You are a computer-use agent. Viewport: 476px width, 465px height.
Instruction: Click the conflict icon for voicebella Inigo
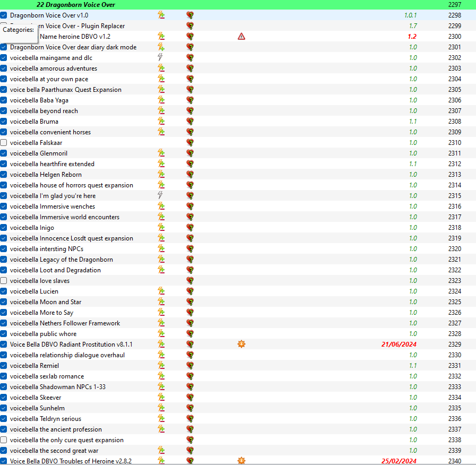click(x=161, y=228)
